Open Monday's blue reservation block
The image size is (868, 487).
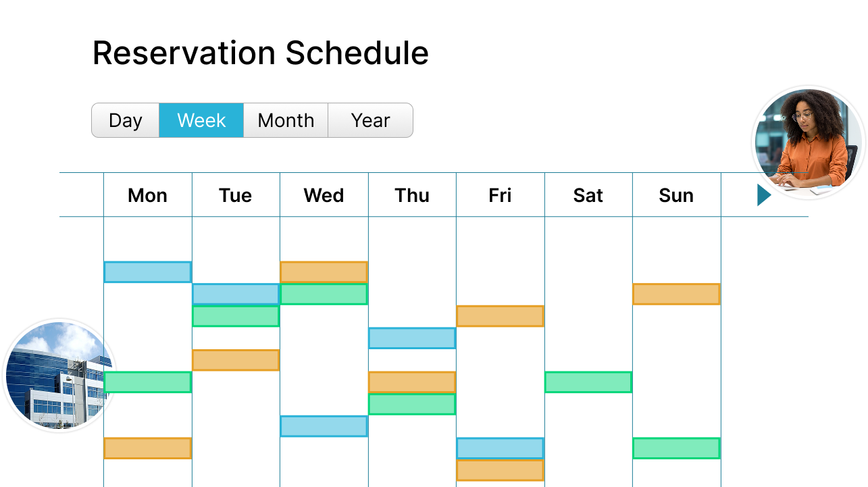tap(147, 272)
